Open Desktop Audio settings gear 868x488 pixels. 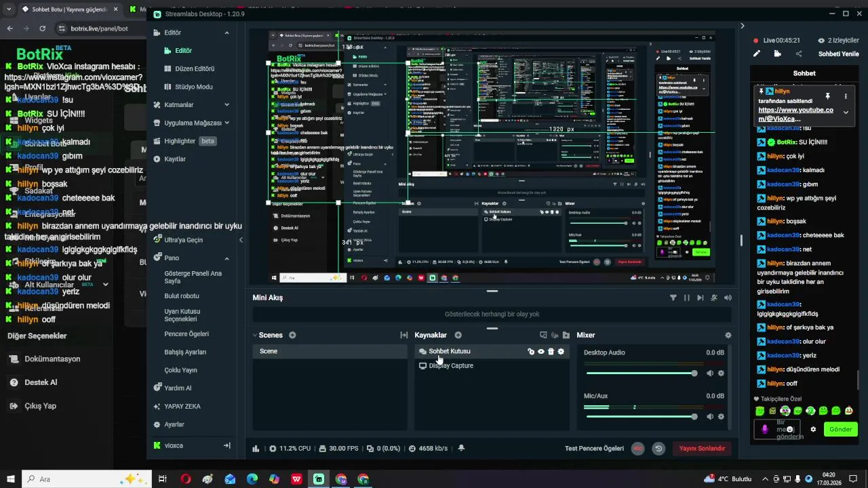point(721,373)
